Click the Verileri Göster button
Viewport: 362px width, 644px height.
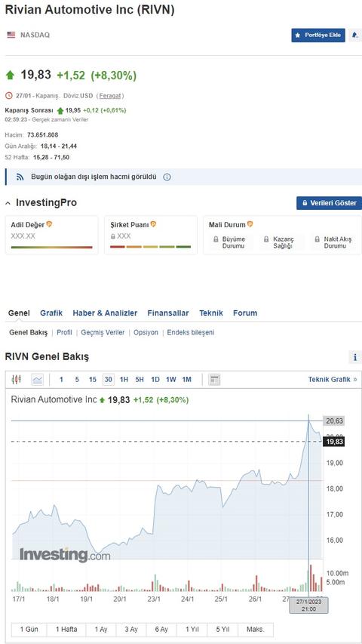[x=329, y=203]
